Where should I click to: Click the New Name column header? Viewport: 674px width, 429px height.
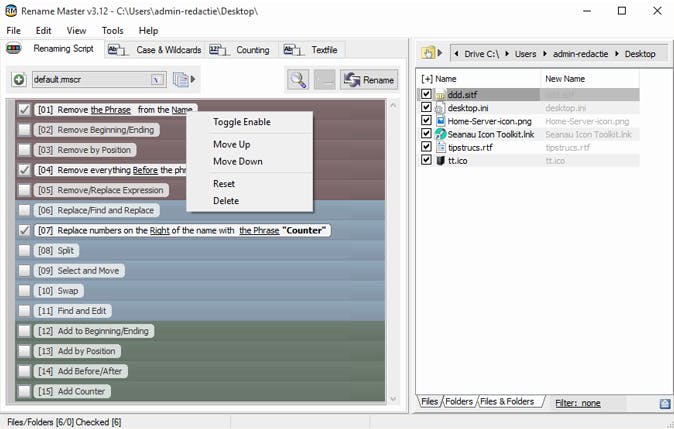point(565,79)
